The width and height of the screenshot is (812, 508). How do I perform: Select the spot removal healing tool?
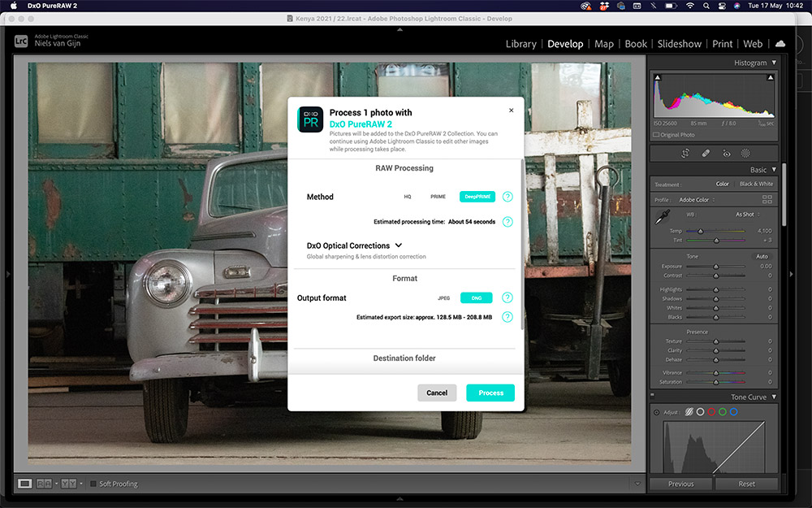point(706,154)
